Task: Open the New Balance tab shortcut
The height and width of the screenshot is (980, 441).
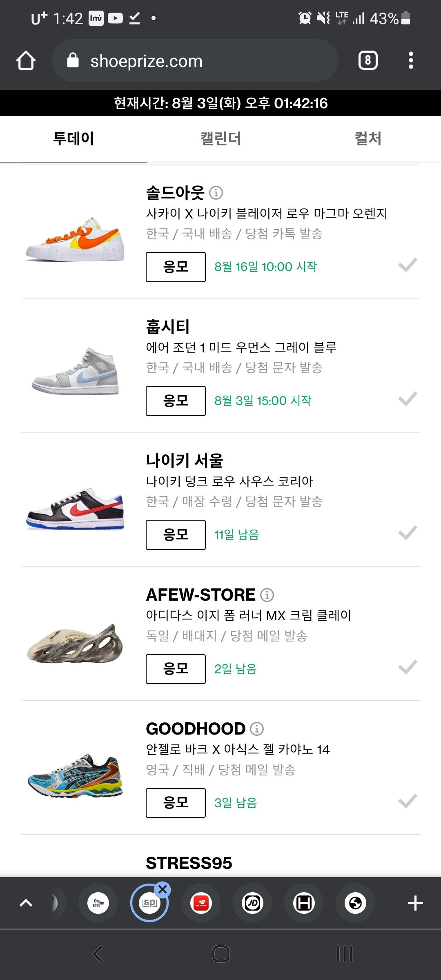Action: click(201, 903)
